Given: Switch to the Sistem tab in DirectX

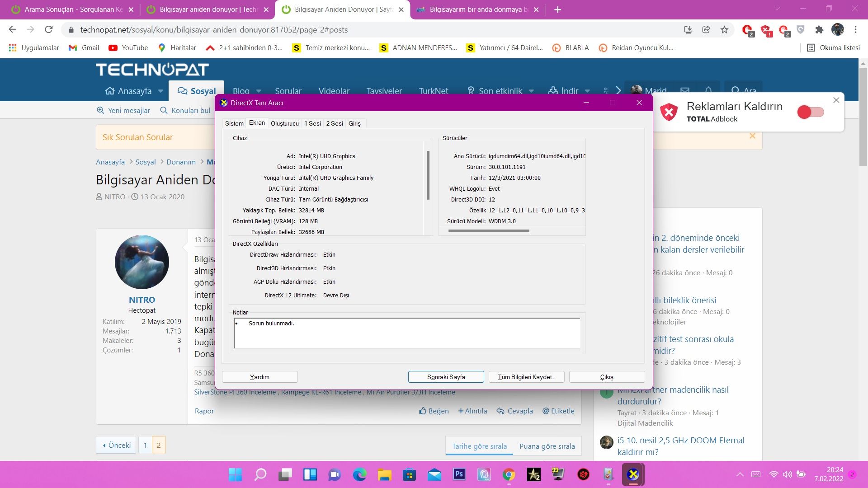Looking at the screenshot, I should point(234,123).
